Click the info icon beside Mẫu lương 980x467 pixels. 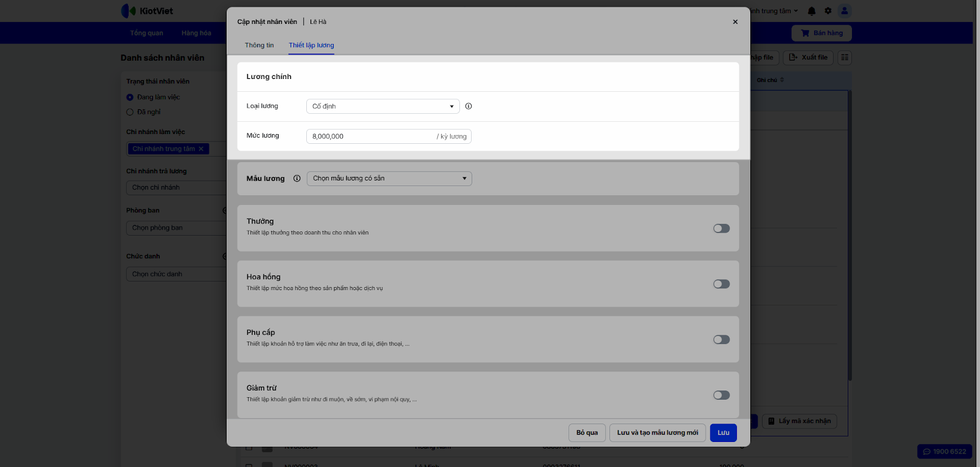(x=297, y=179)
